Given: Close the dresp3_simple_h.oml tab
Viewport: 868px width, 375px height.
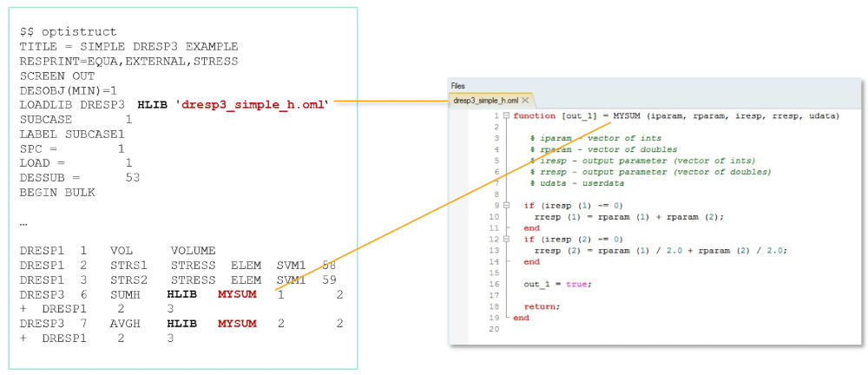Looking at the screenshot, I should [x=524, y=100].
